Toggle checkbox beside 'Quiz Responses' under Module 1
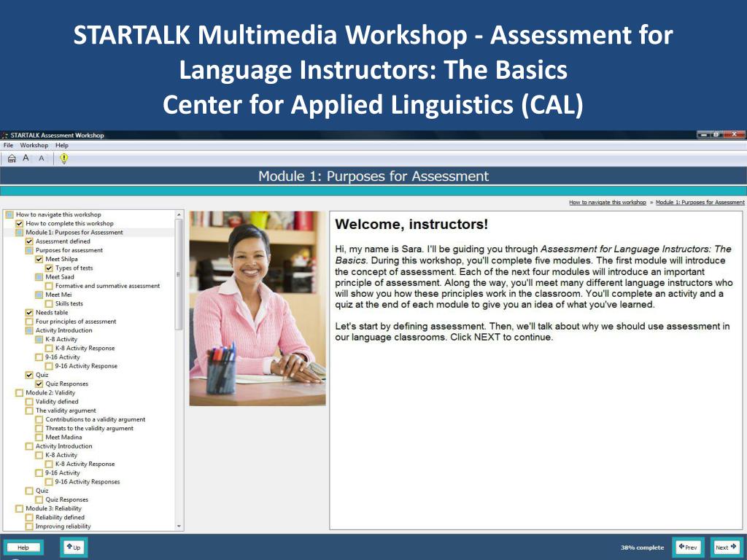 pyautogui.click(x=39, y=384)
